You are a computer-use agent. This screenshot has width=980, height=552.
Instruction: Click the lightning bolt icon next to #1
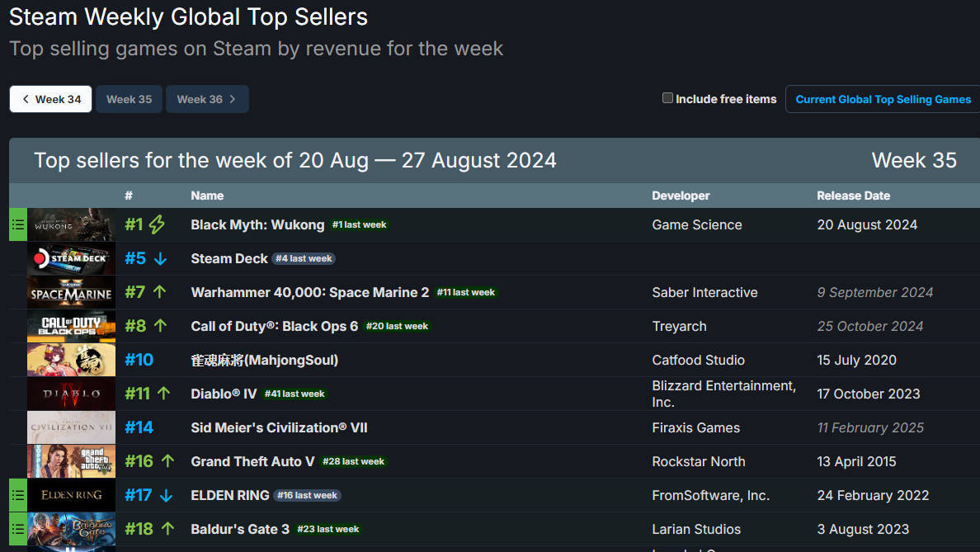[157, 224]
